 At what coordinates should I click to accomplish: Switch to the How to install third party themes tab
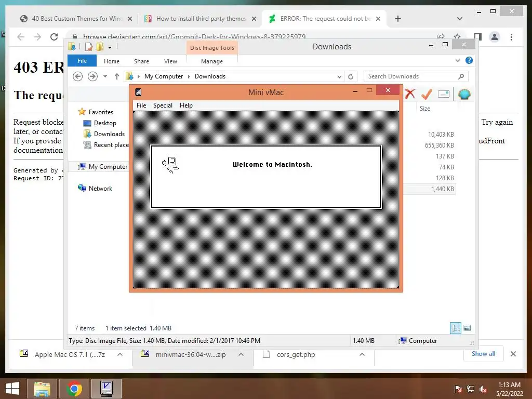[200, 19]
